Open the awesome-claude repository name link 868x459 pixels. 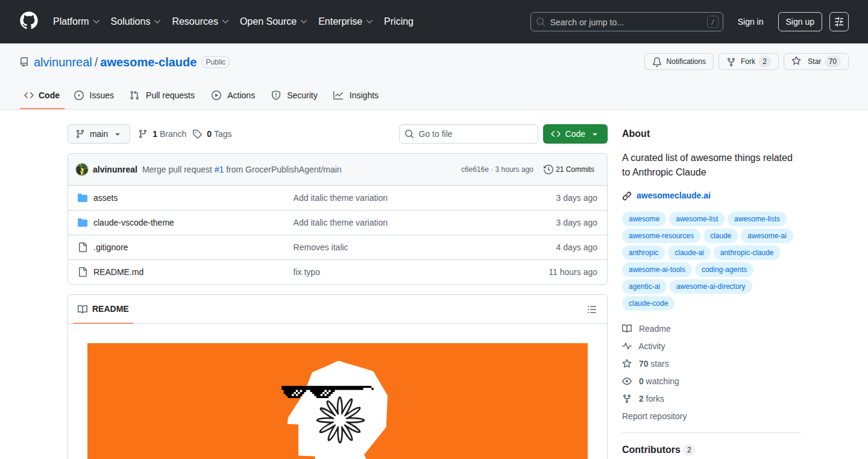tap(148, 62)
